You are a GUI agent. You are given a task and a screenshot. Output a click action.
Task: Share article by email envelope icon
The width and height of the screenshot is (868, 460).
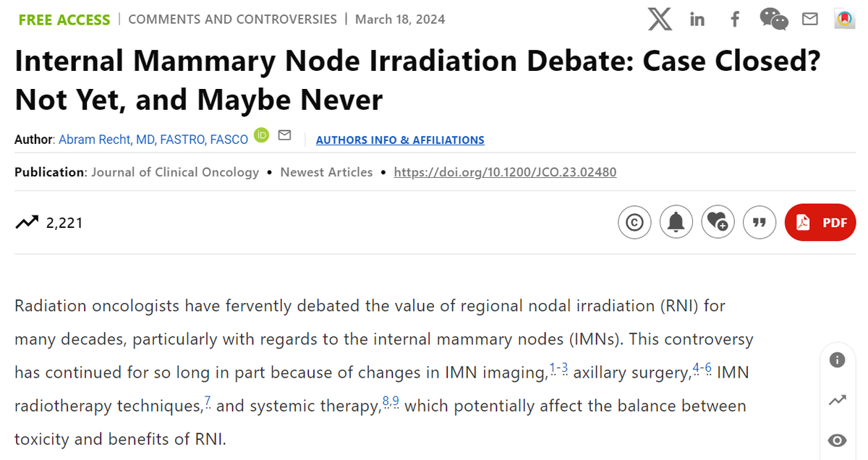810,20
